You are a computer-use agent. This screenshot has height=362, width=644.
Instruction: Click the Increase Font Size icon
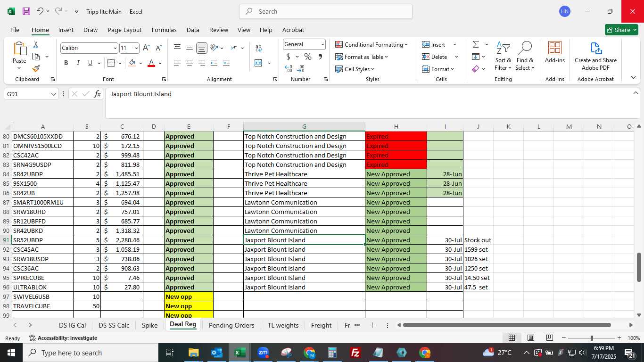point(147,48)
